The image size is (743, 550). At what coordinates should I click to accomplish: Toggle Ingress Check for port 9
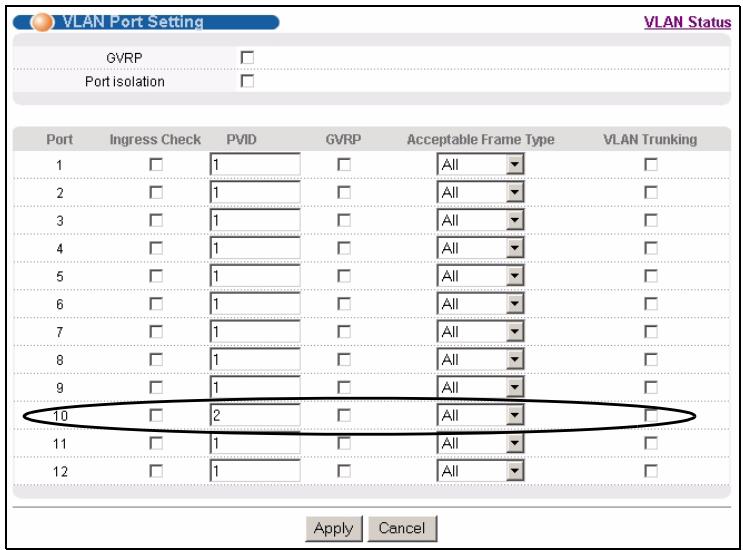click(x=156, y=388)
